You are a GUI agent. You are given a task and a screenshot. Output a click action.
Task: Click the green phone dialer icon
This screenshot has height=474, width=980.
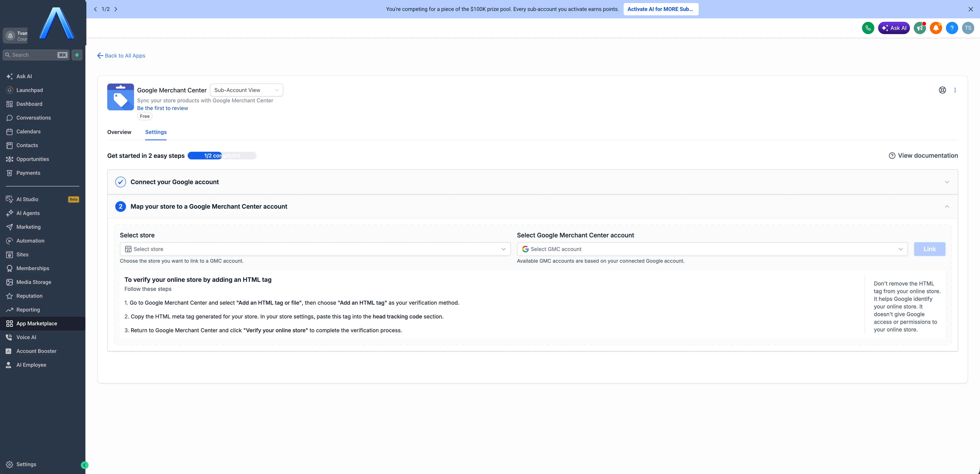coord(868,28)
